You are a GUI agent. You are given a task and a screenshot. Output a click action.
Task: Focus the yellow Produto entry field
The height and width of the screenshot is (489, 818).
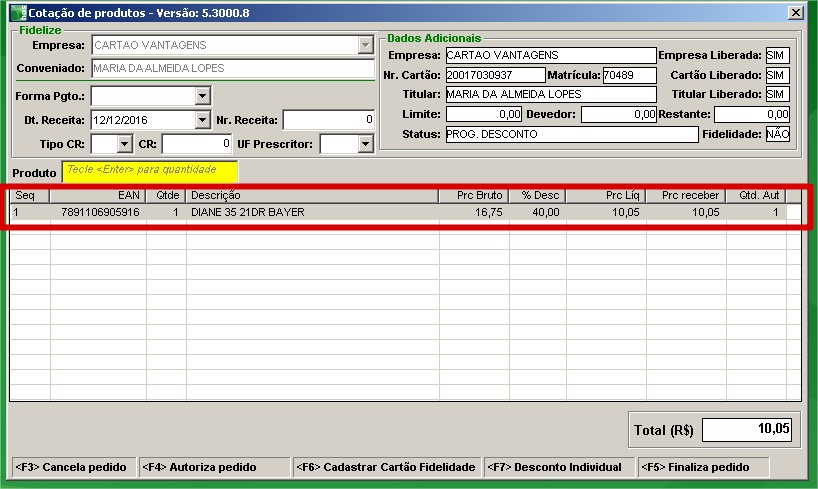(x=150, y=171)
